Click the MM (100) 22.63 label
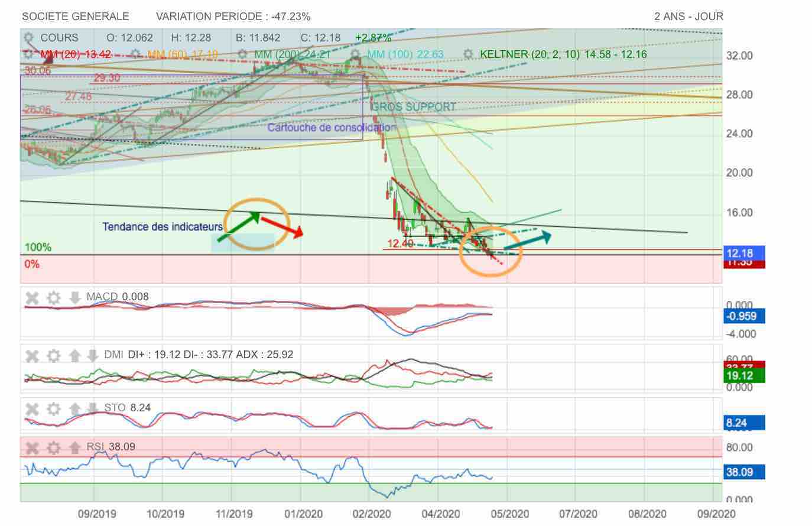This screenshot has width=812, height=526. 405,54
